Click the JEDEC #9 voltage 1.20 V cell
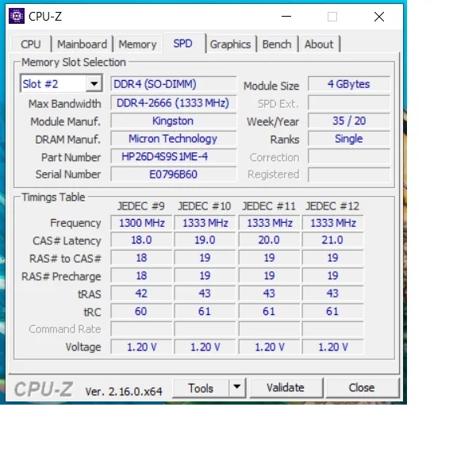476x476 pixels. point(141,347)
